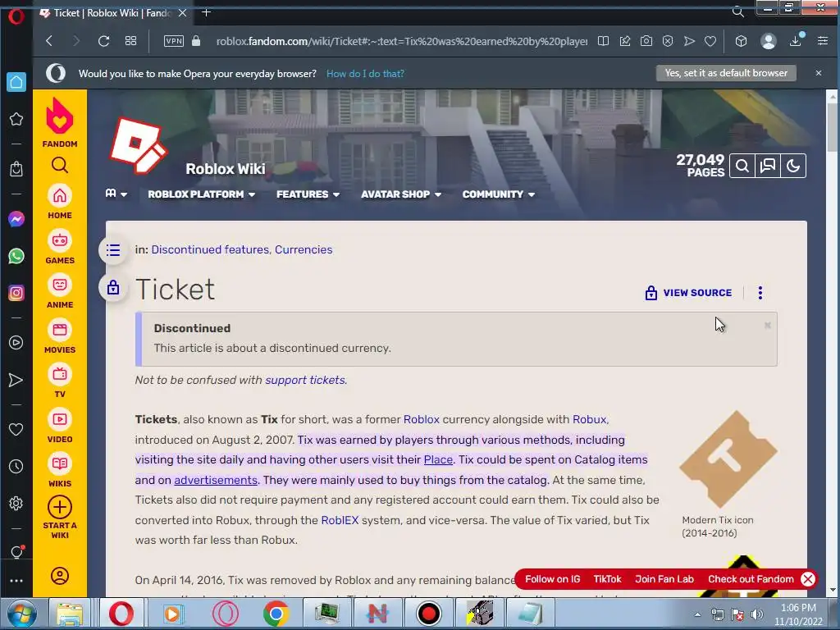Image resolution: width=840 pixels, height=630 pixels.
Task: Search the Roblox Wiki with magnifier button
Action: tap(742, 166)
